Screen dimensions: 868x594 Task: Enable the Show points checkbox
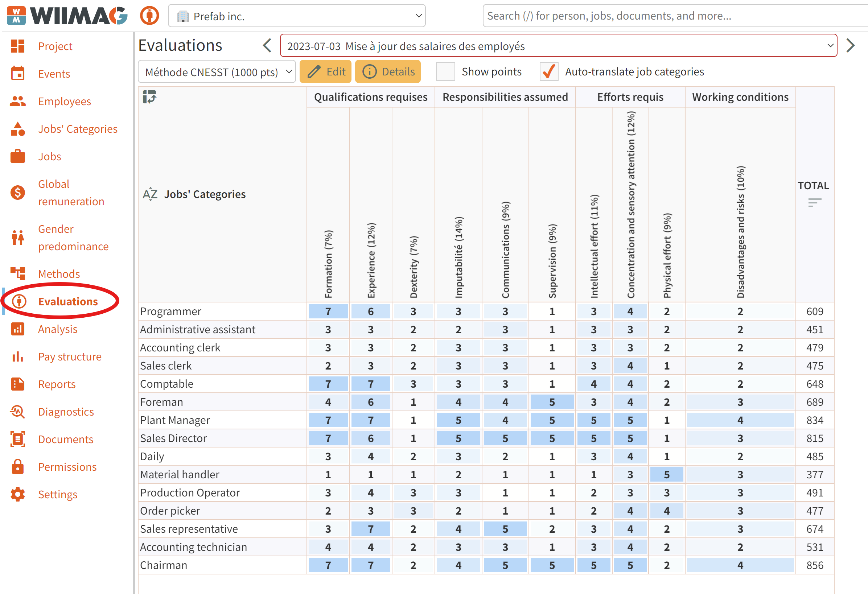coord(445,71)
